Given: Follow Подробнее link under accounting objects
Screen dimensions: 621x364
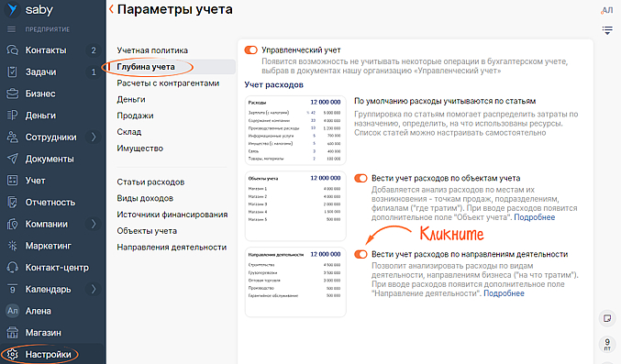Looking at the screenshot, I should [534, 217].
